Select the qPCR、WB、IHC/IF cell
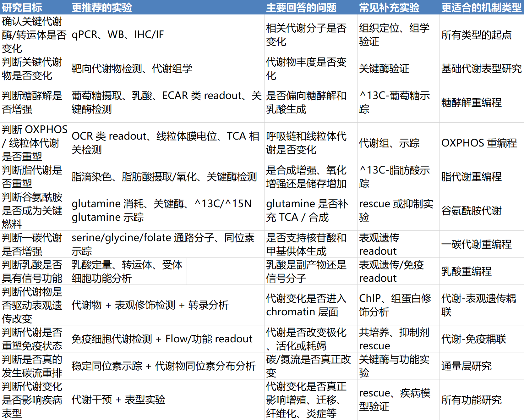Viewport: 524px width, 420px height. point(118,35)
